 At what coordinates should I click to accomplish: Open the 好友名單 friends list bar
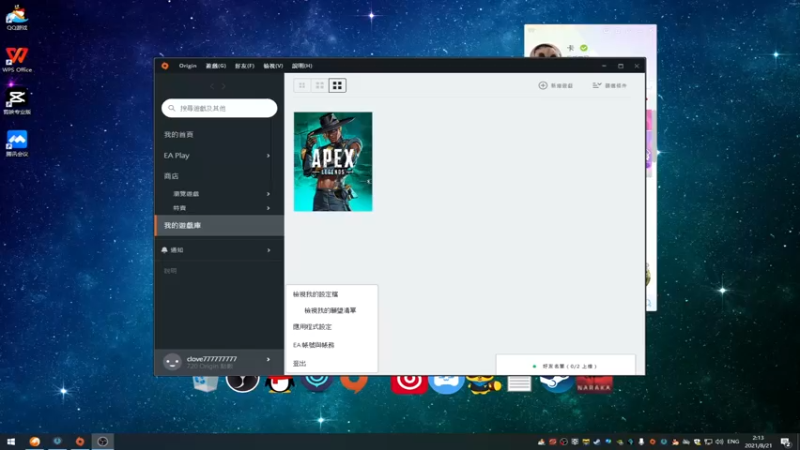point(565,366)
